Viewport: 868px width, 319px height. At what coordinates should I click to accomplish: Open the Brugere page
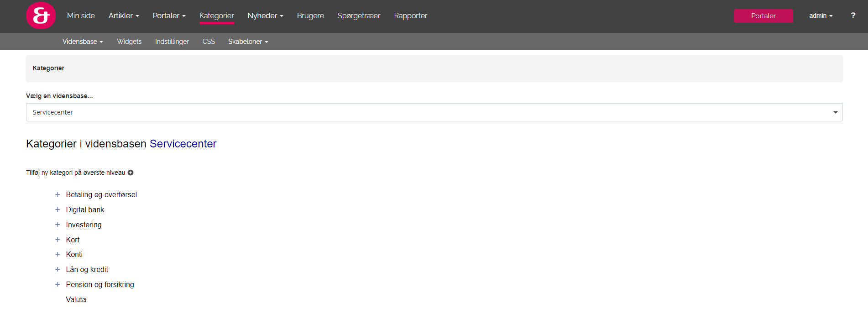[x=310, y=16]
